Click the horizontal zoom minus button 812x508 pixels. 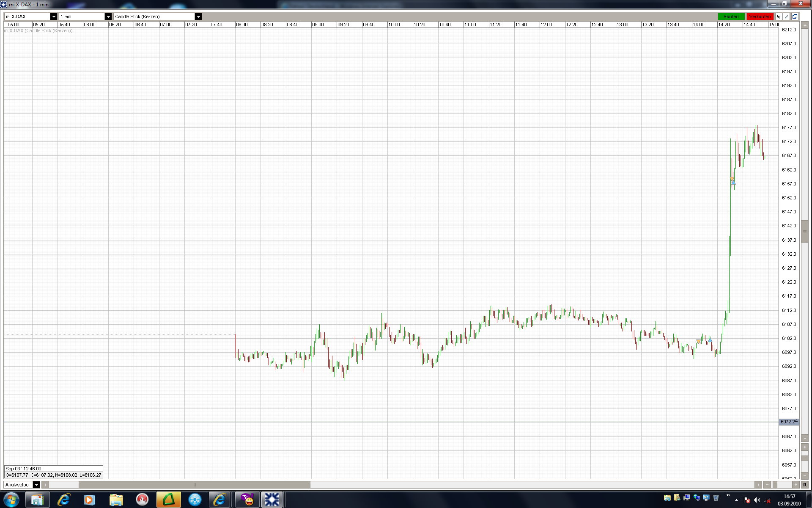[767, 485]
